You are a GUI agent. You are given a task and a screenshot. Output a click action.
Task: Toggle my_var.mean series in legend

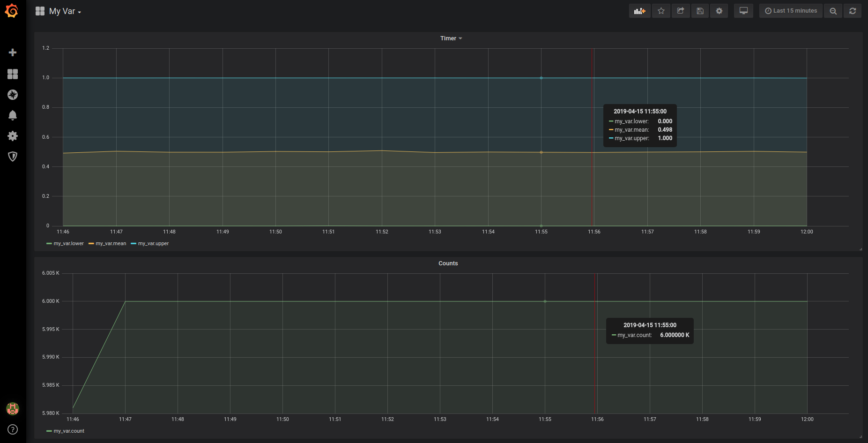111,244
